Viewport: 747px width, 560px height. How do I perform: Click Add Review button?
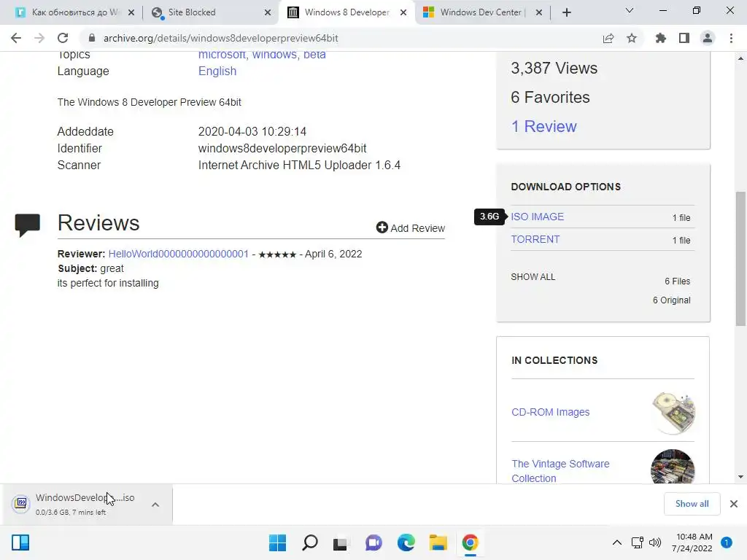point(411,228)
